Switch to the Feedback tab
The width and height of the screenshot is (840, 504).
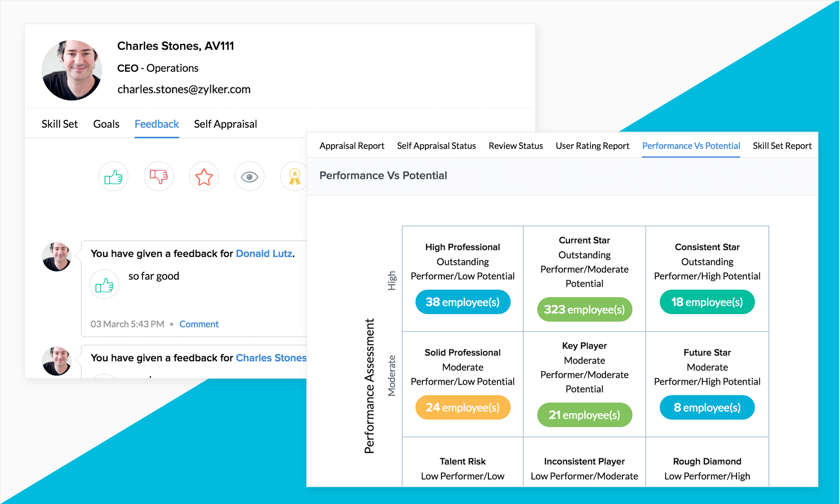point(156,124)
